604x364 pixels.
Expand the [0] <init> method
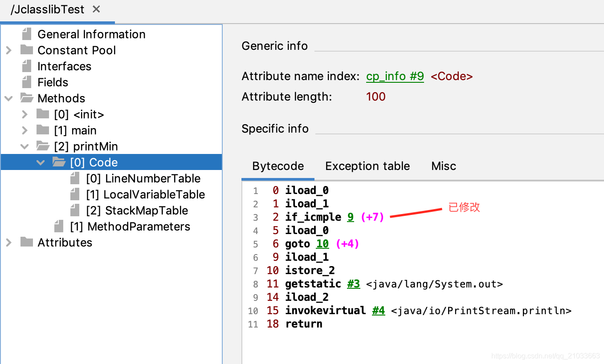(x=24, y=114)
